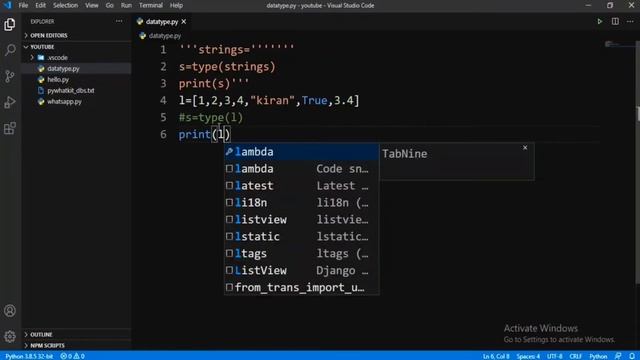Choose the ltags suggestion

[302, 253]
